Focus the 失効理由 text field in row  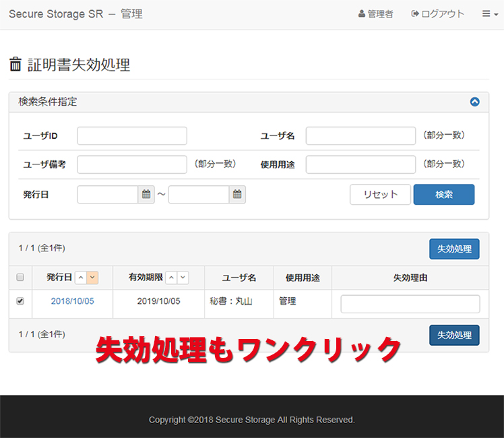coord(410,304)
